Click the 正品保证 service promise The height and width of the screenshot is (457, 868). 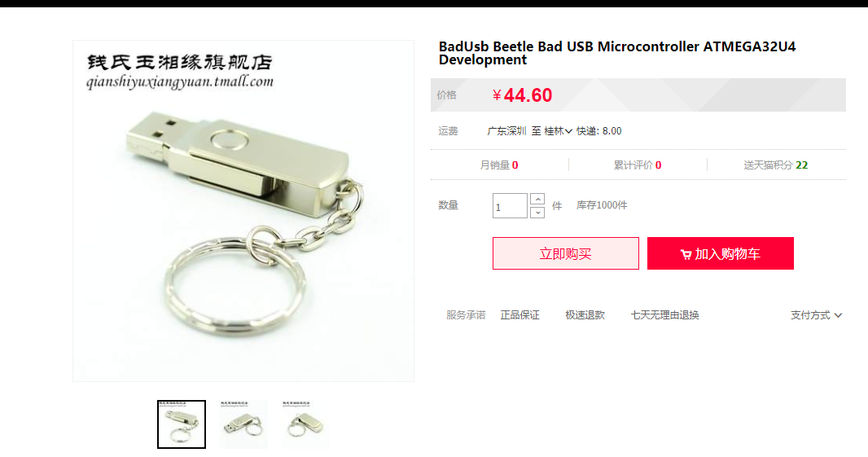(x=519, y=315)
